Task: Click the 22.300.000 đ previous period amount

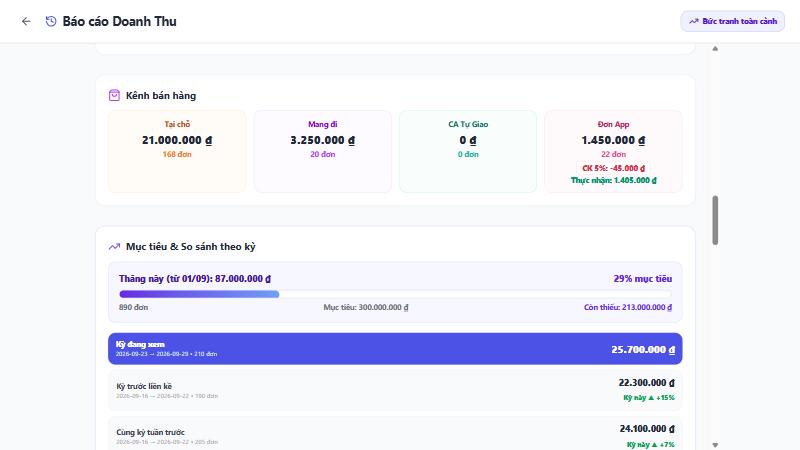Action: click(646, 383)
